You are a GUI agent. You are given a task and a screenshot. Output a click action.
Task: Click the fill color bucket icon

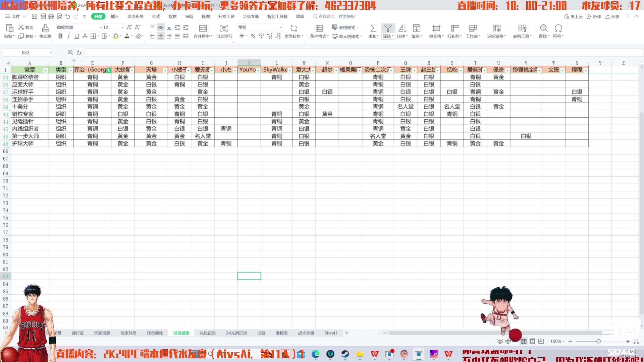click(x=116, y=36)
